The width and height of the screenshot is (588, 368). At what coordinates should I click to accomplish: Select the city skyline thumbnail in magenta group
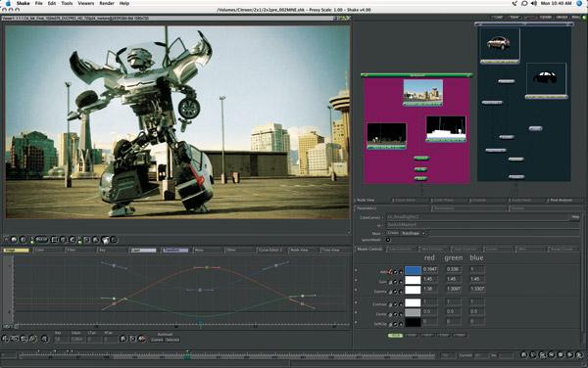[x=423, y=91]
